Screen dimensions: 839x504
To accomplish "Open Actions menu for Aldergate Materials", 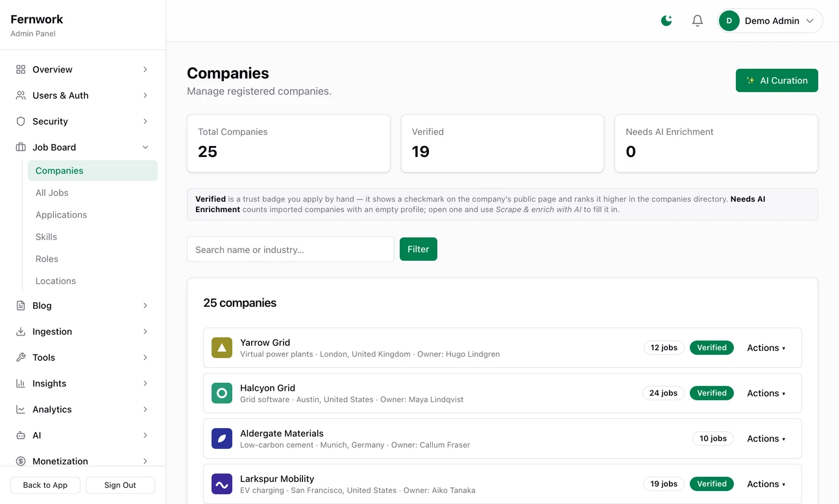I will 766,438.
